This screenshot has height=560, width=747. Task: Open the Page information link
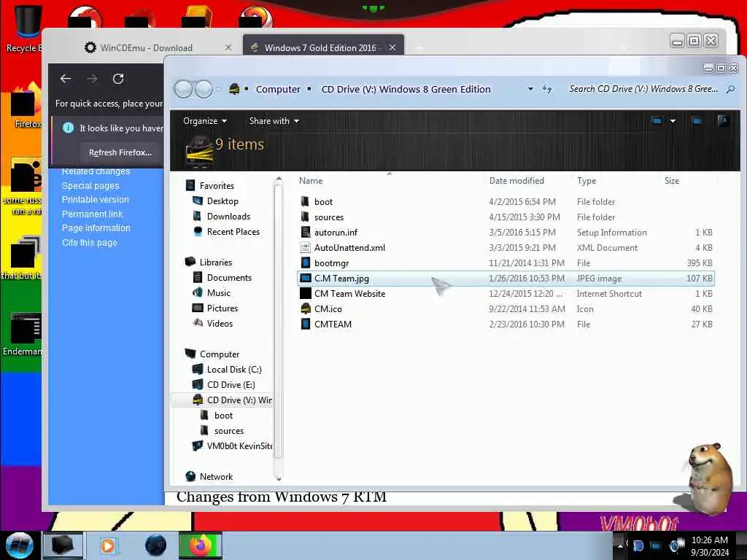pos(96,228)
